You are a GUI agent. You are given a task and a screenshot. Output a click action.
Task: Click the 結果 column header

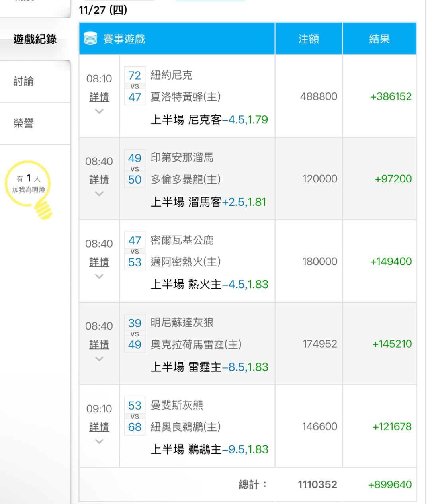379,39
